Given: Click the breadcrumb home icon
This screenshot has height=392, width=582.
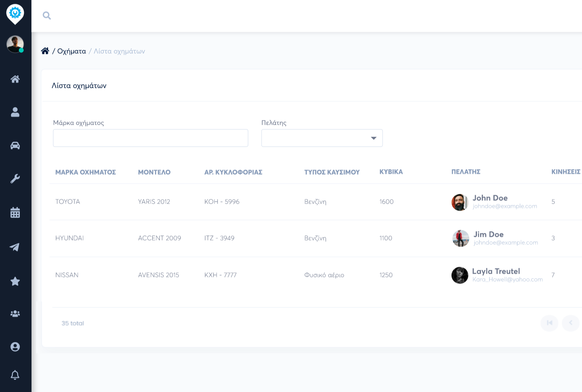Looking at the screenshot, I should pyautogui.click(x=45, y=51).
